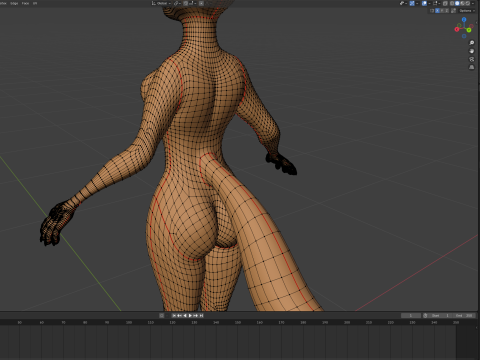This screenshot has width=480, height=360.
Task: Jump to timeline end frame
Action: point(201,315)
